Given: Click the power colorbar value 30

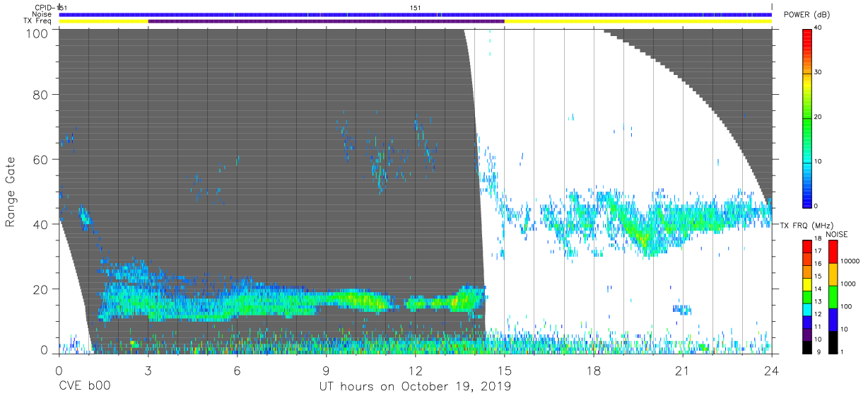Looking at the screenshot, I should point(819,73).
